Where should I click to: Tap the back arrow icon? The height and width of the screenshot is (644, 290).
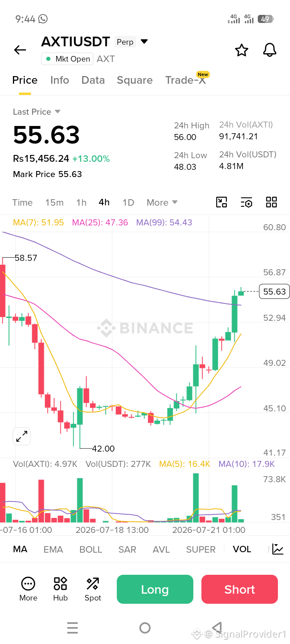[x=20, y=50]
